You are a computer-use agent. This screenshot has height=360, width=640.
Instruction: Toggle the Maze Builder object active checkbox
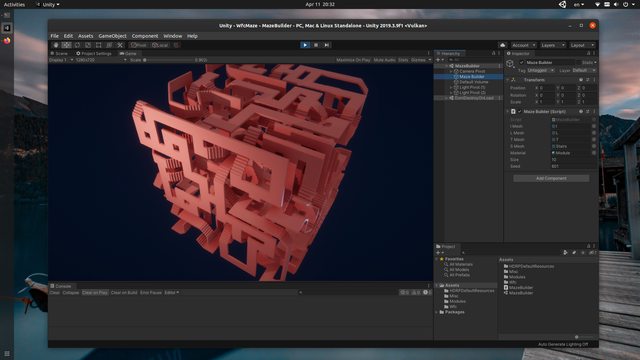522,62
